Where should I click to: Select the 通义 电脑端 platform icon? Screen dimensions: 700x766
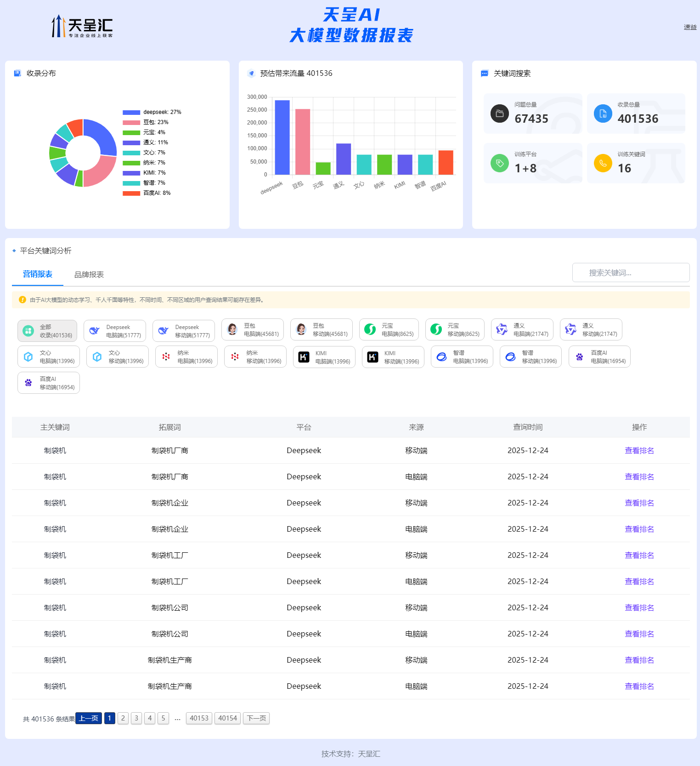502,329
